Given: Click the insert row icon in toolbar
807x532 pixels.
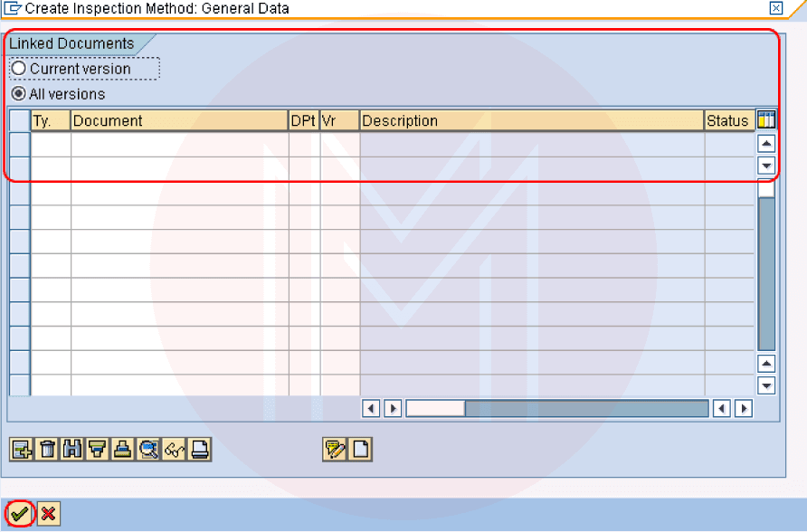Looking at the screenshot, I should click(x=22, y=450).
